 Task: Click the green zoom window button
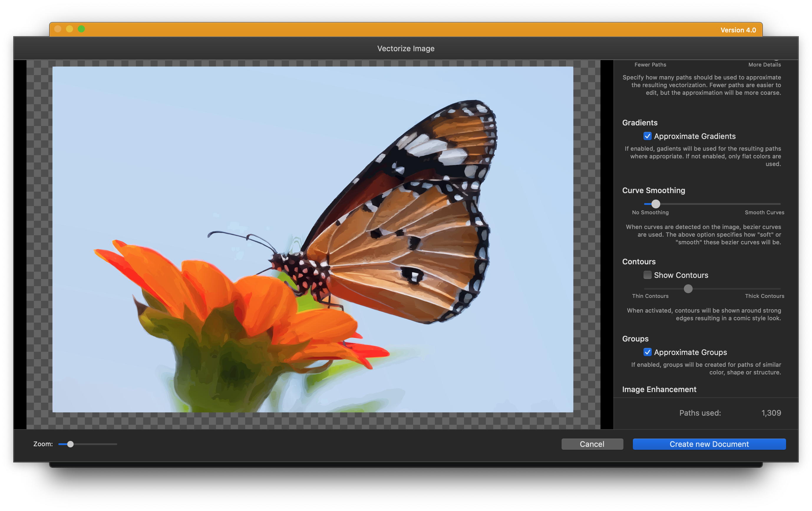tap(81, 29)
